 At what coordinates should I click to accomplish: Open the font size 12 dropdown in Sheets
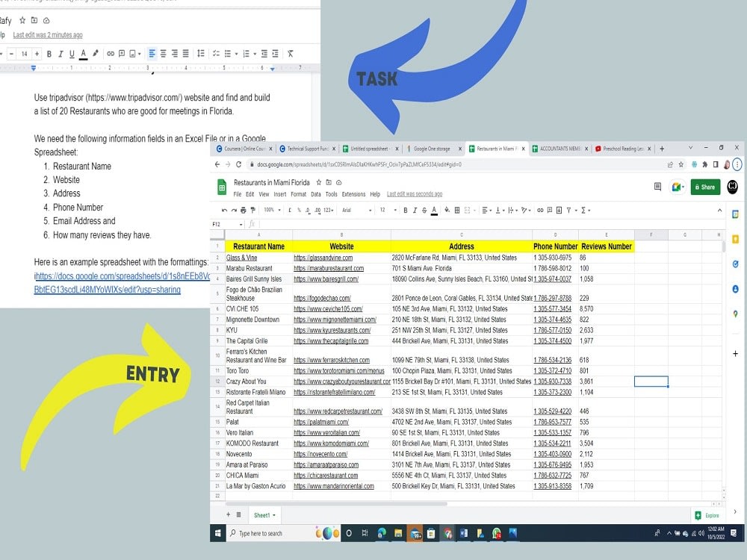[x=388, y=210]
